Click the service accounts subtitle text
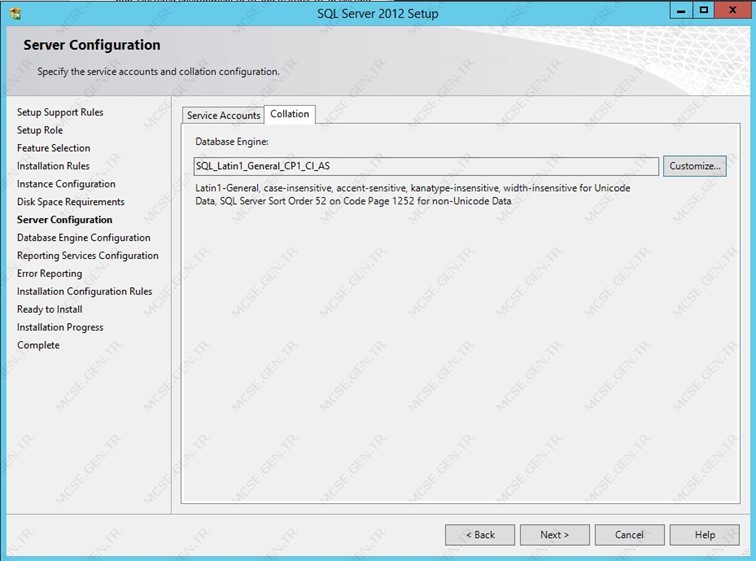The height and width of the screenshot is (561, 756). point(159,72)
